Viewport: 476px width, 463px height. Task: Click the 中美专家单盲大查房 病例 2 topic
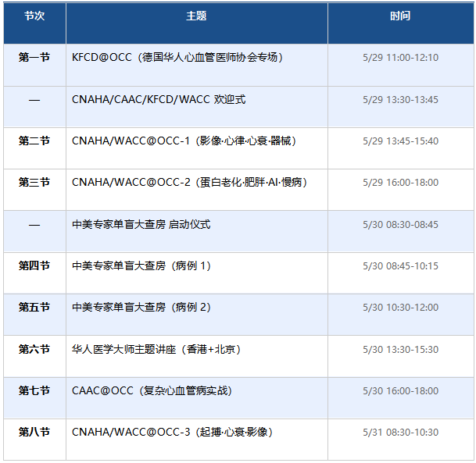coord(141,307)
